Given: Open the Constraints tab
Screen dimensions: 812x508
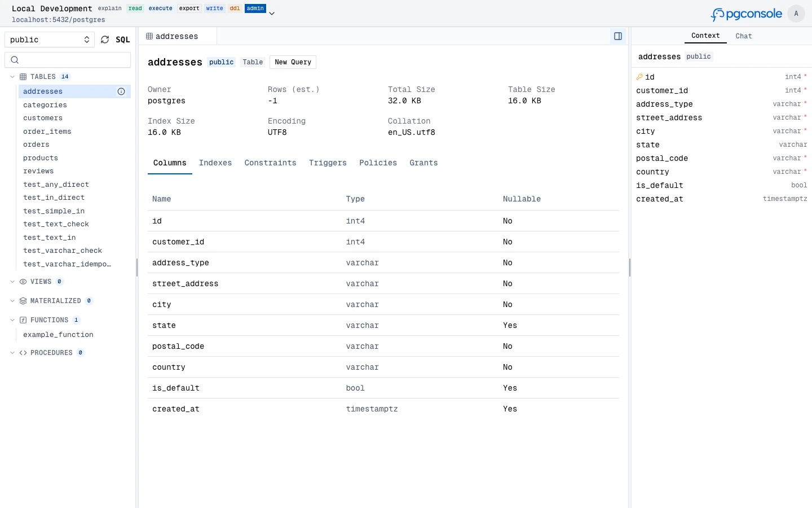Looking at the screenshot, I should click(x=271, y=163).
